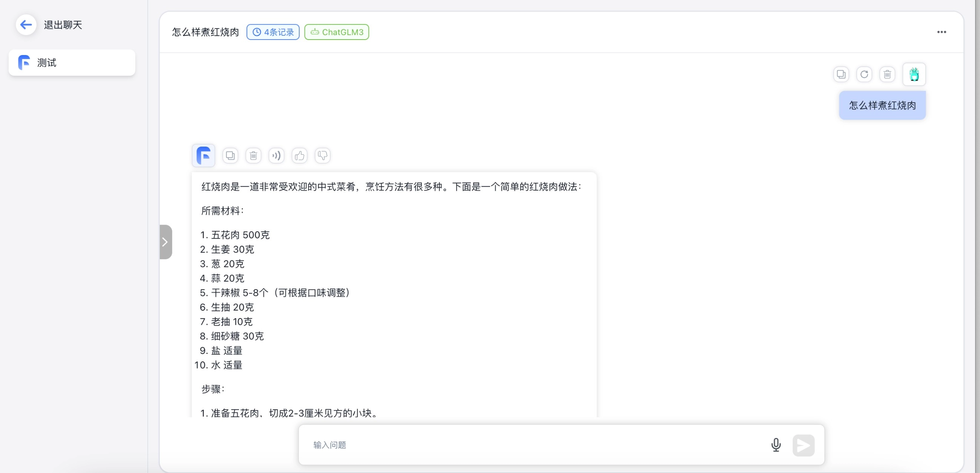Copy the user's question message
Viewport: 980px width, 473px height.
pos(841,74)
